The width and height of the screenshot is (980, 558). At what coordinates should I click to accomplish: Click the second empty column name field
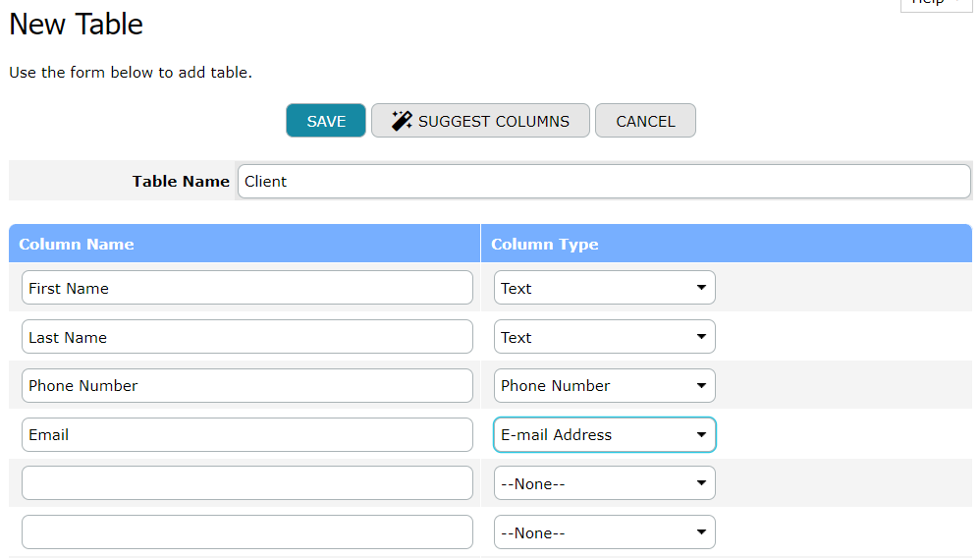click(246, 532)
